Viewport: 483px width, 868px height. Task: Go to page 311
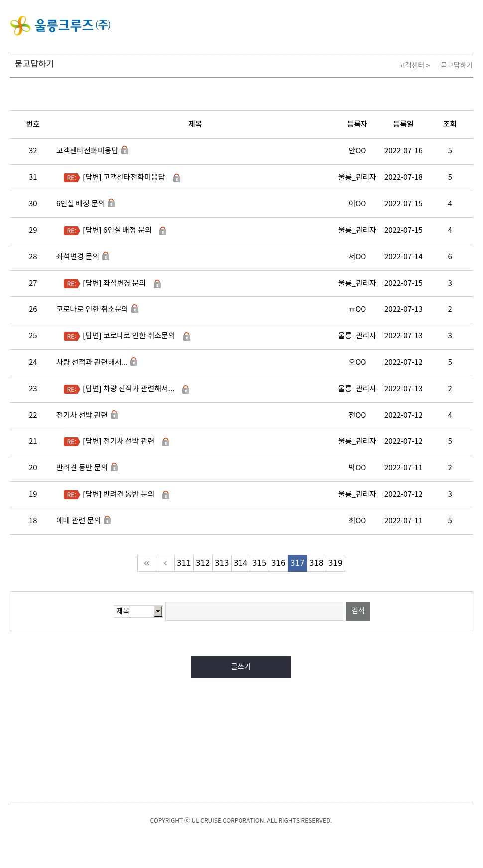coord(184,563)
